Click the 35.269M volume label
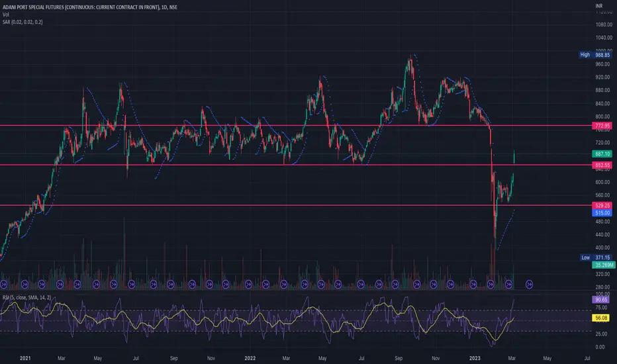The image size is (617, 364). pos(604,265)
